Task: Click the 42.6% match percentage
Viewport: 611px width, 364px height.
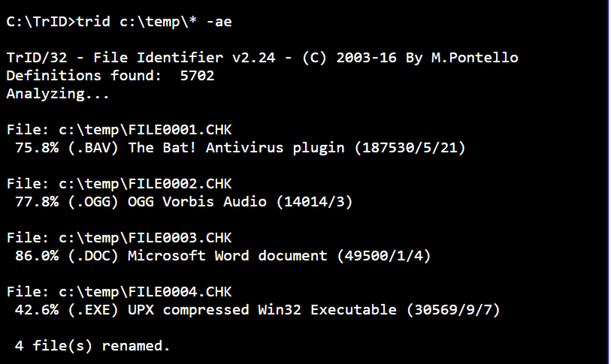Action: tap(37, 310)
